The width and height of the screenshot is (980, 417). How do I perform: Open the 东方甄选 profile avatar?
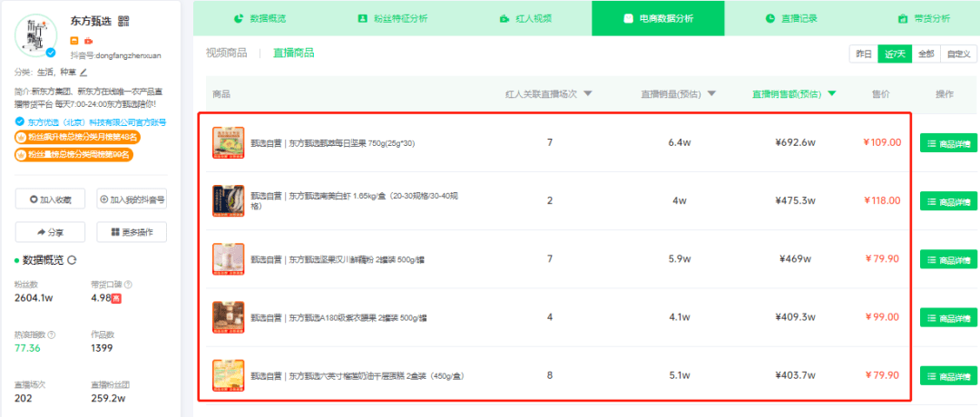click(37, 36)
